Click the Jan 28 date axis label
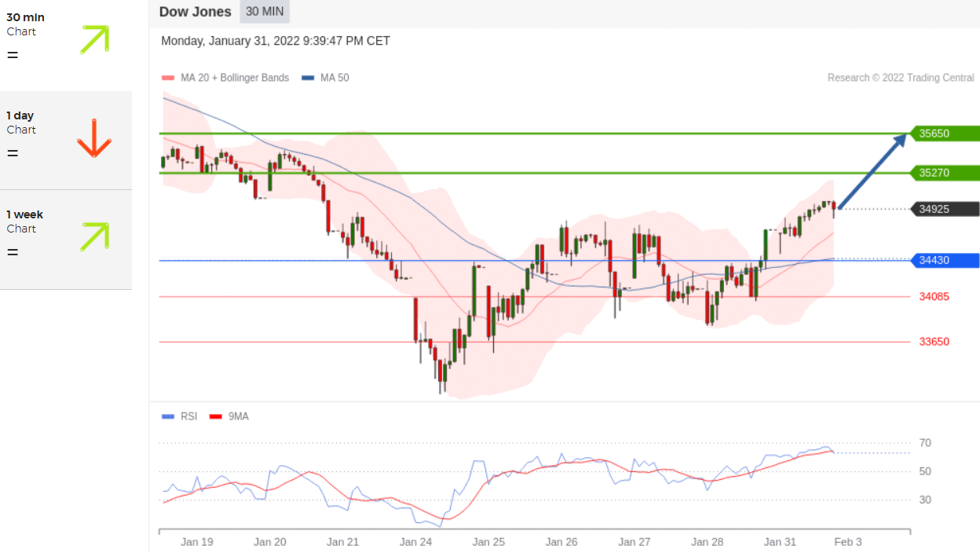 click(708, 542)
